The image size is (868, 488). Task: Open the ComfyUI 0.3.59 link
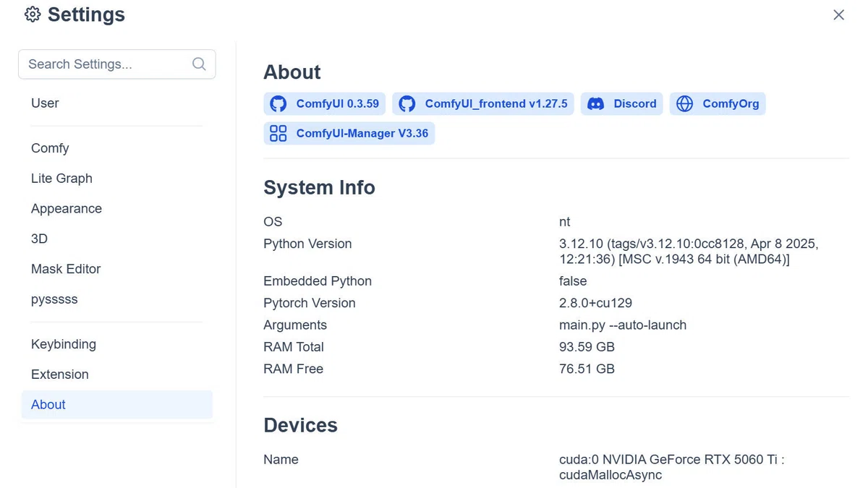(325, 104)
